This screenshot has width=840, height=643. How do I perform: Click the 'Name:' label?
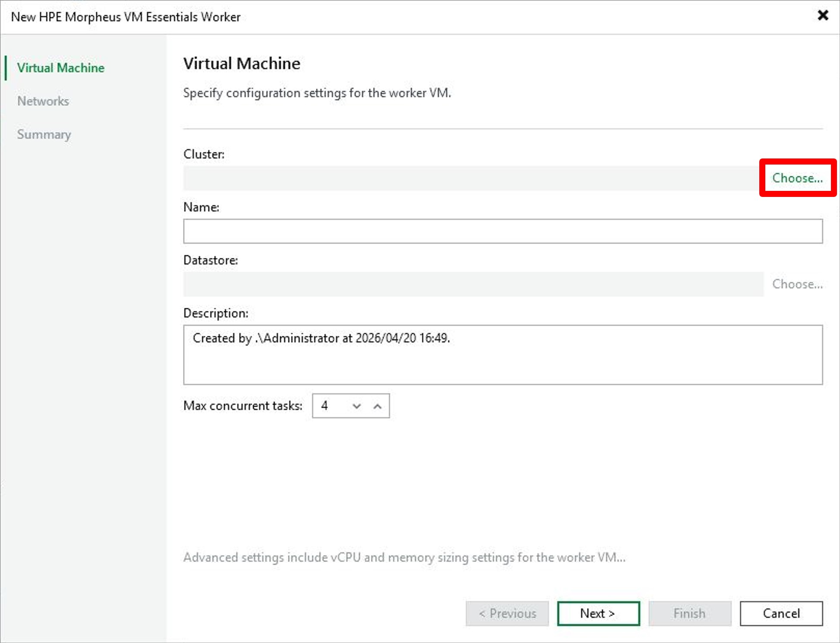[x=201, y=207]
